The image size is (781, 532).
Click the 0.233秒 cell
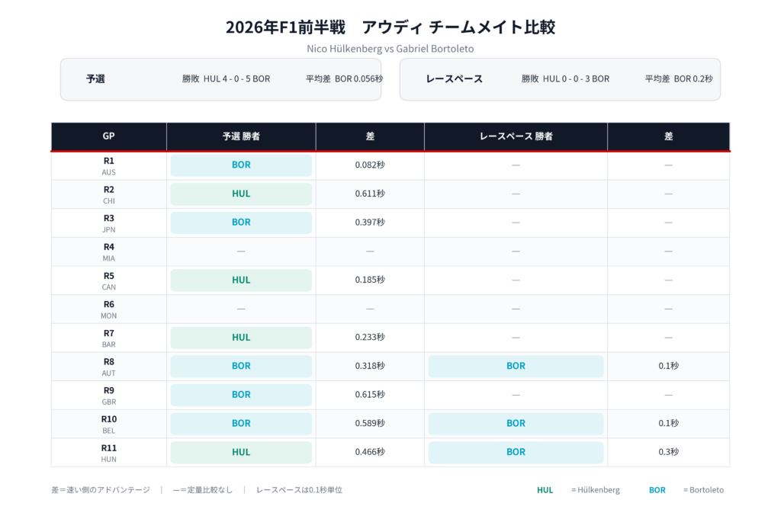(370, 338)
